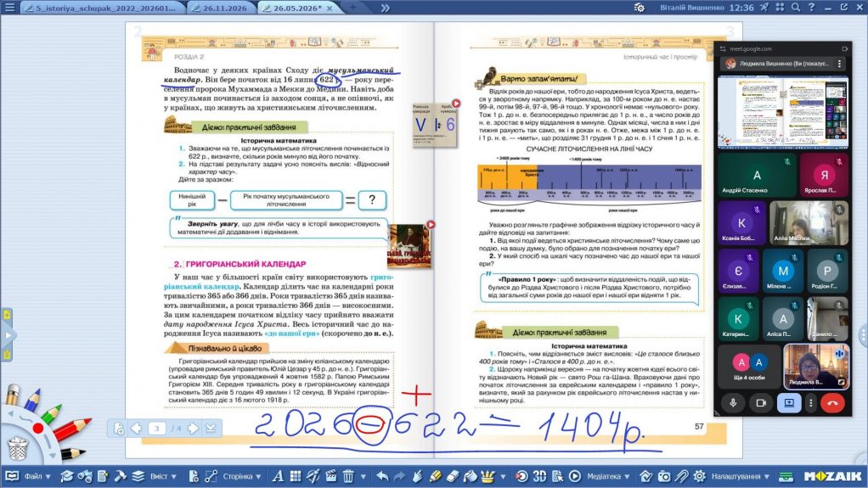The height and width of the screenshot is (488, 868).
Task: Select the paint bucket fill tool
Action: click(x=470, y=476)
